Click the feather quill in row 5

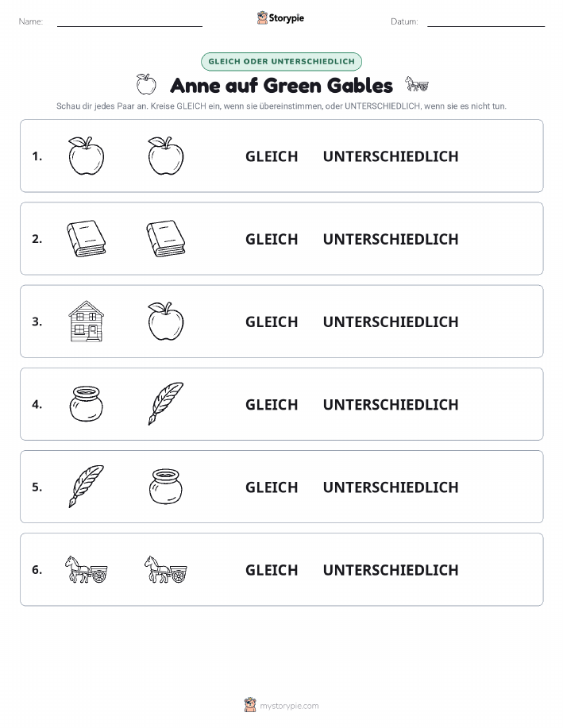(87, 486)
